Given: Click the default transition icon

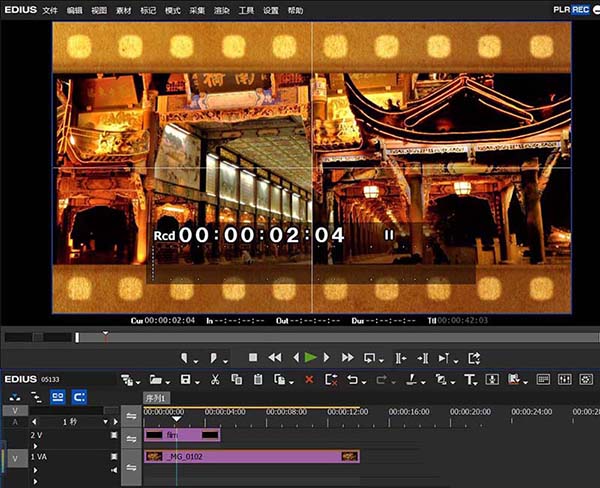Looking at the screenshot, I should (x=441, y=379).
